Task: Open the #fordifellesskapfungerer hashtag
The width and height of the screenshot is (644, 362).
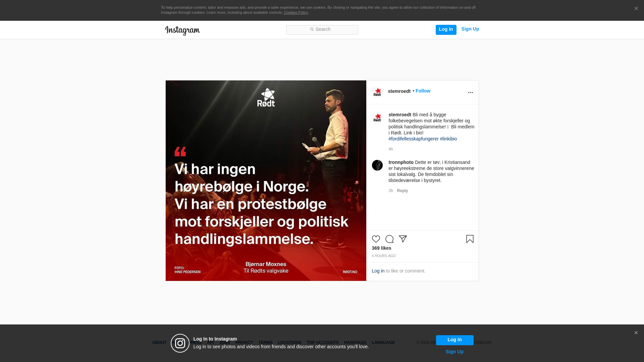Action: point(414,139)
